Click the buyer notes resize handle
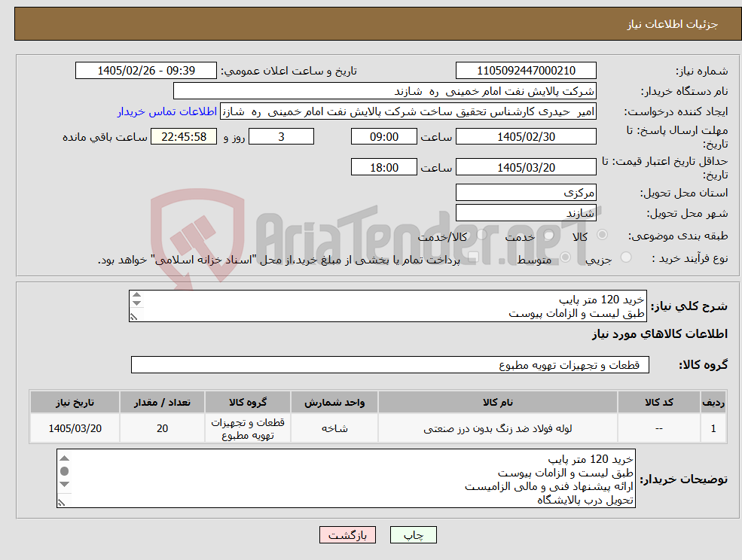 coord(62,502)
